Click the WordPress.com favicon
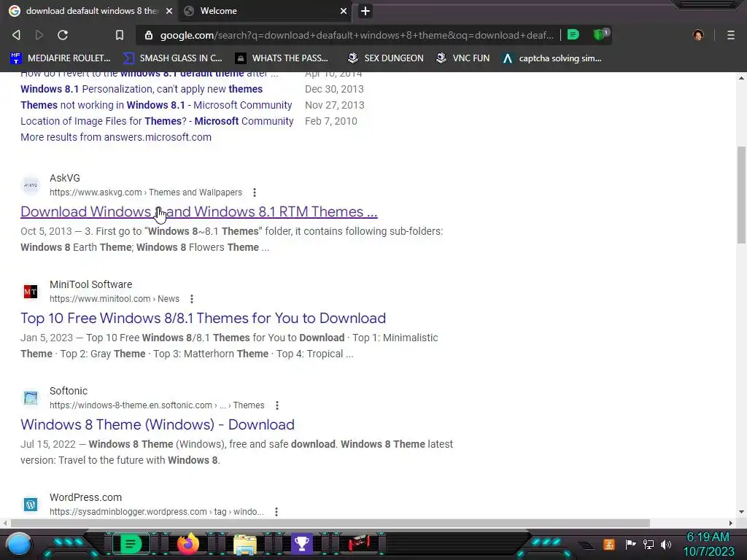 [31, 505]
